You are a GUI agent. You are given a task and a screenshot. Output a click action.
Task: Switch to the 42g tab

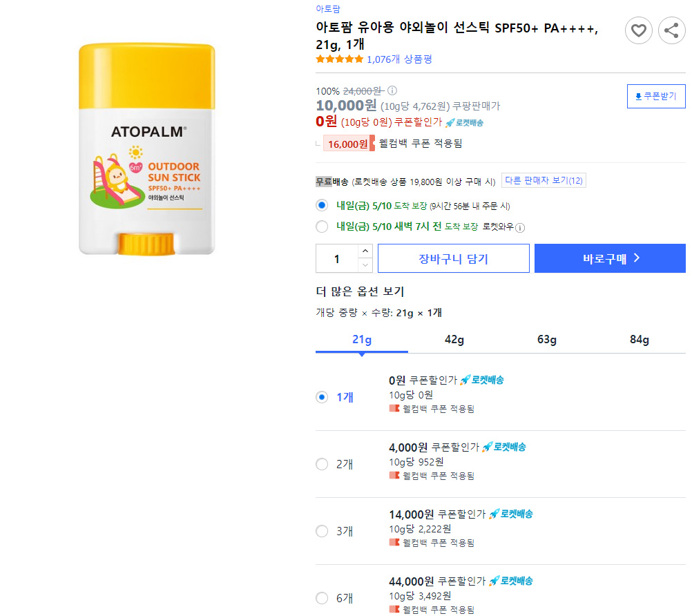[454, 339]
